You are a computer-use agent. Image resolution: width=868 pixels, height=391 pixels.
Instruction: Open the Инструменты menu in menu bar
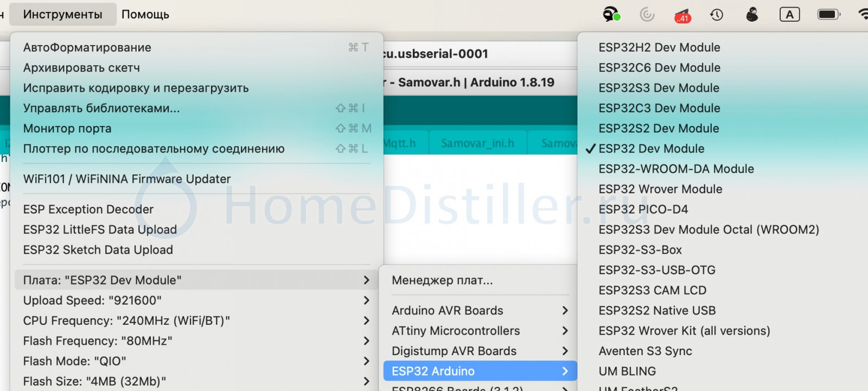(x=62, y=15)
